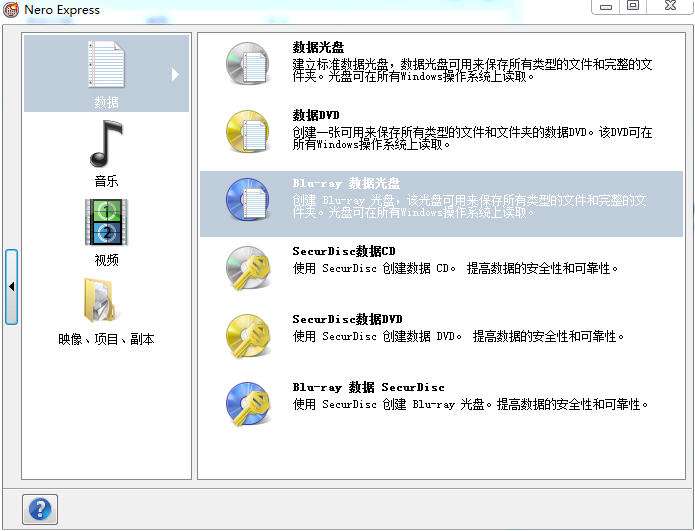Choose the 数据DVD title link
Image resolution: width=695 pixels, height=531 pixels.
(316, 115)
